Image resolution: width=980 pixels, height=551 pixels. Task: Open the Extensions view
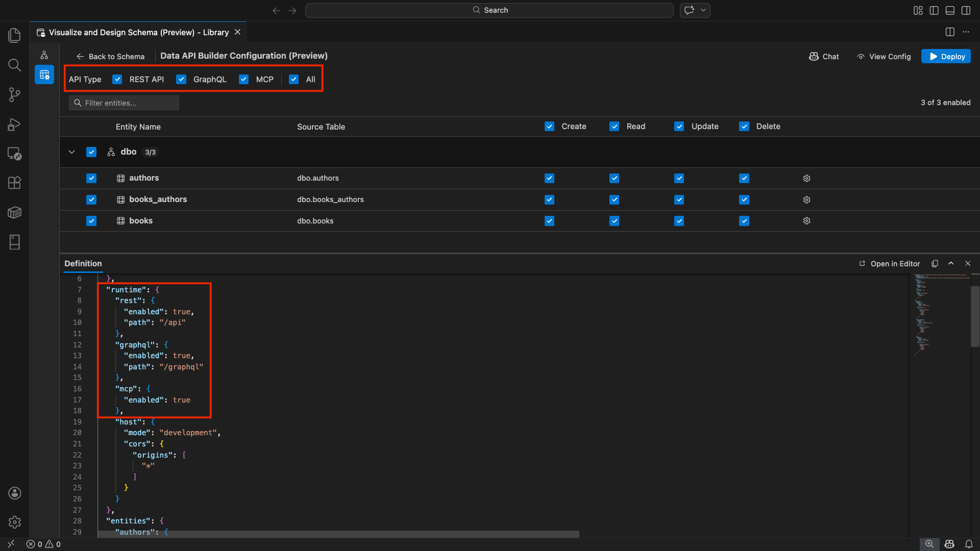point(14,182)
